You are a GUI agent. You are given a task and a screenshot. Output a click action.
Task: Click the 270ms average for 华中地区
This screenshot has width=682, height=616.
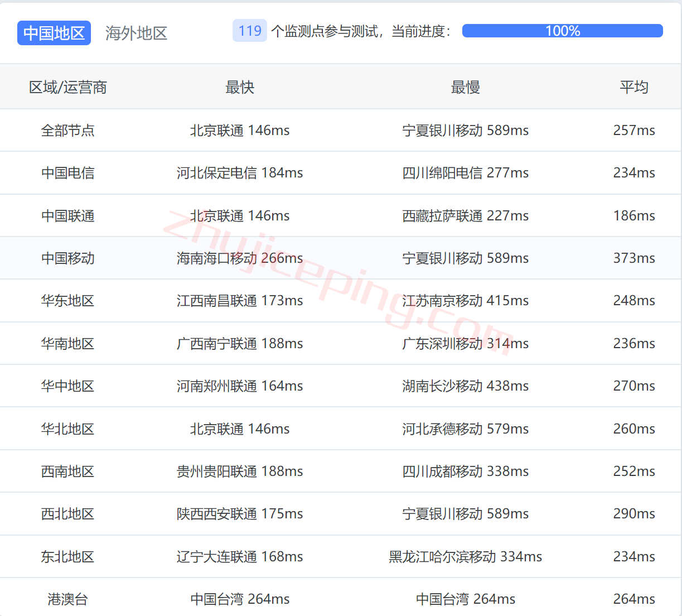coord(634,386)
